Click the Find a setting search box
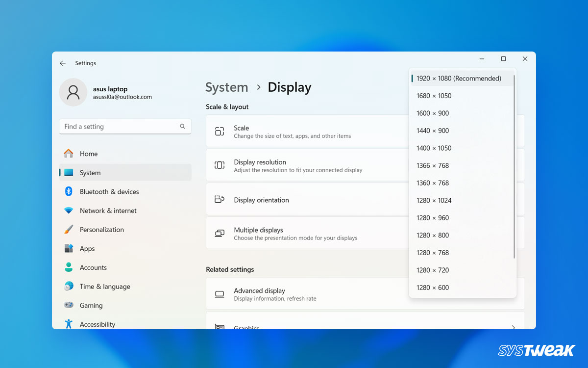The height and width of the screenshot is (368, 588). (x=125, y=126)
